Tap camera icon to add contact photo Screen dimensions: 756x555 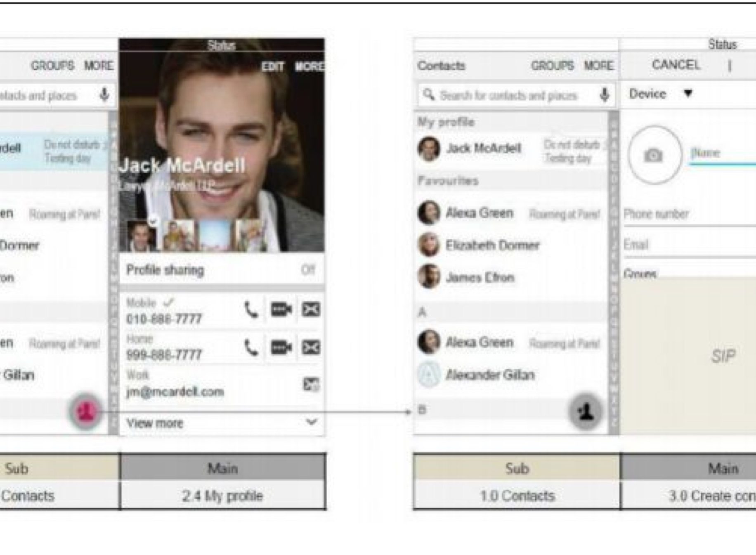[653, 156]
